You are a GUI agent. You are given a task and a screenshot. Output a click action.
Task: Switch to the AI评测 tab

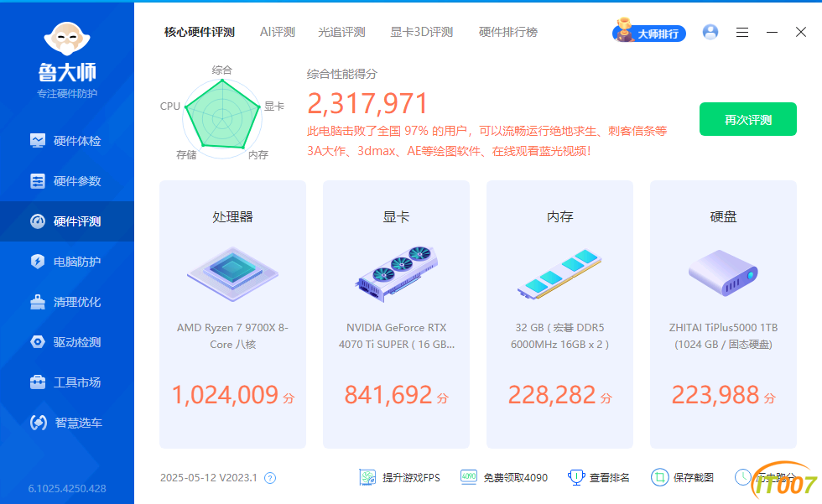click(x=278, y=32)
